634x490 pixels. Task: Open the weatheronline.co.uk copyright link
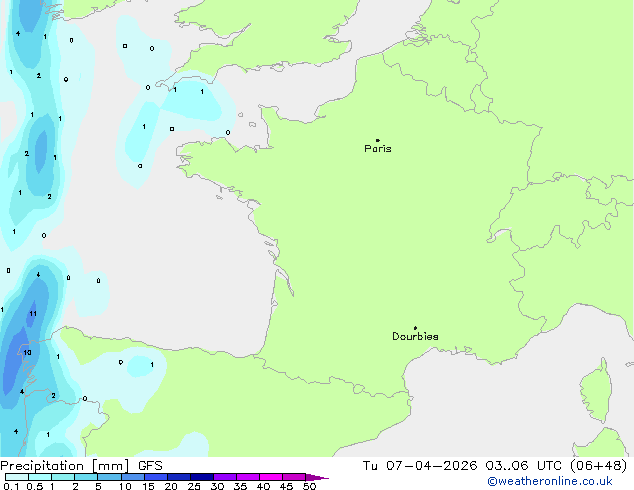(x=550, y=482)
